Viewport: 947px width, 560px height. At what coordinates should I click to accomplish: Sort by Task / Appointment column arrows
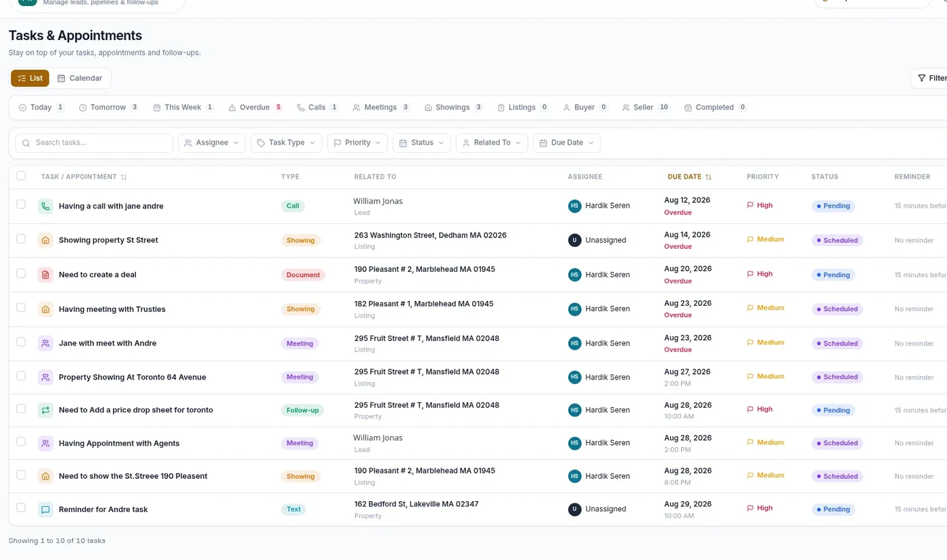point(124,177)
